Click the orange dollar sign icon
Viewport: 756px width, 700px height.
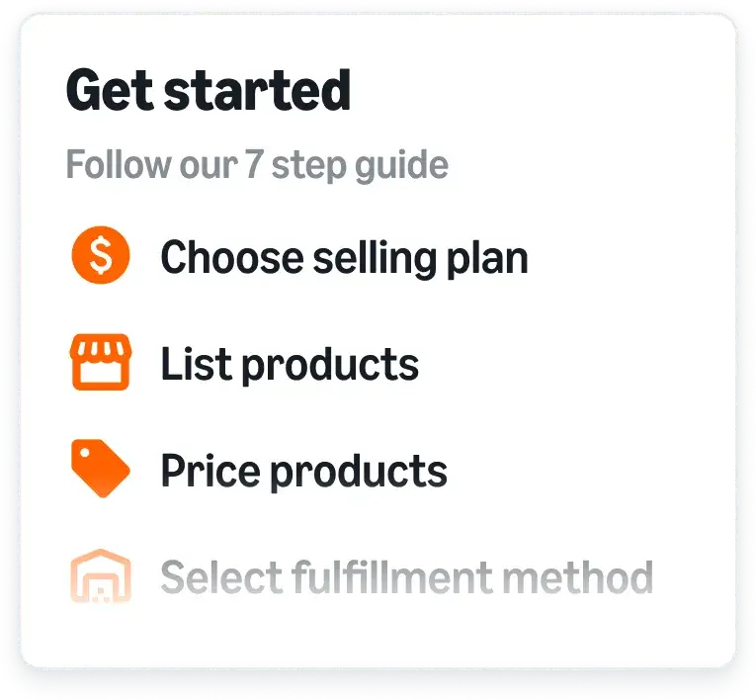pyautogui.click(x=101, y=255)
